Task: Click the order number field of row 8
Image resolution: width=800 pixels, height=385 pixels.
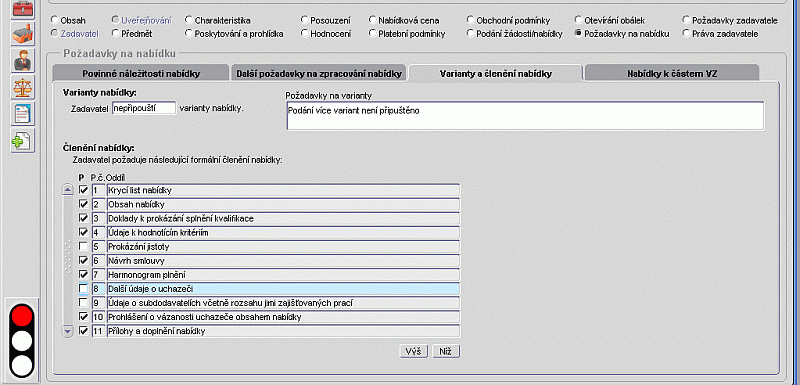Action: pos(98,289)
